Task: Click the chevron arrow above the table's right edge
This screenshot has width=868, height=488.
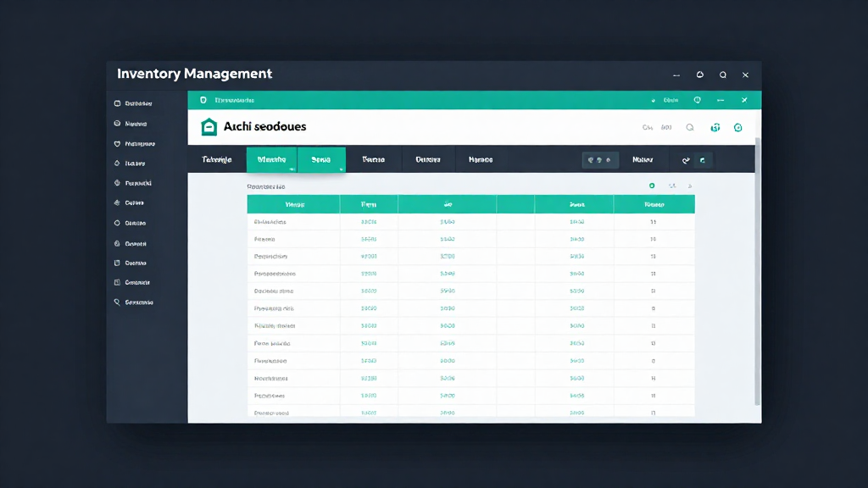Action: pyautogui.click(x=690, y=186)
